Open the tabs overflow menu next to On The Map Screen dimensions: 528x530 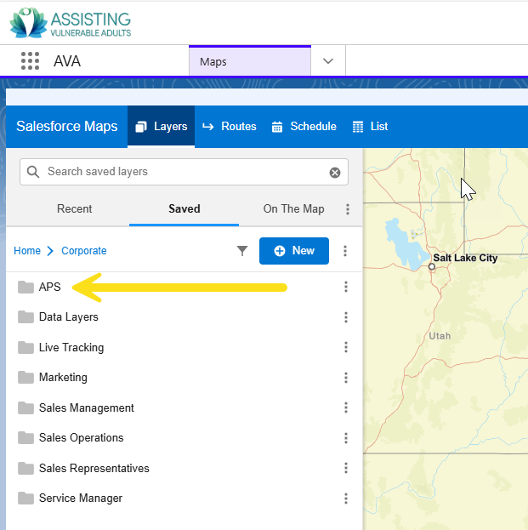[x=347, y=209]
